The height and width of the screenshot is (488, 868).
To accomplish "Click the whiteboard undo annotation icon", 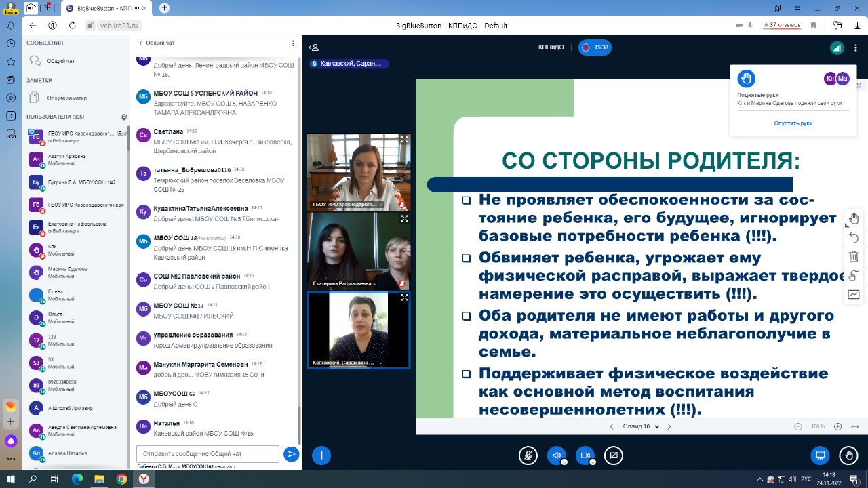I will [x=854, y=238].
